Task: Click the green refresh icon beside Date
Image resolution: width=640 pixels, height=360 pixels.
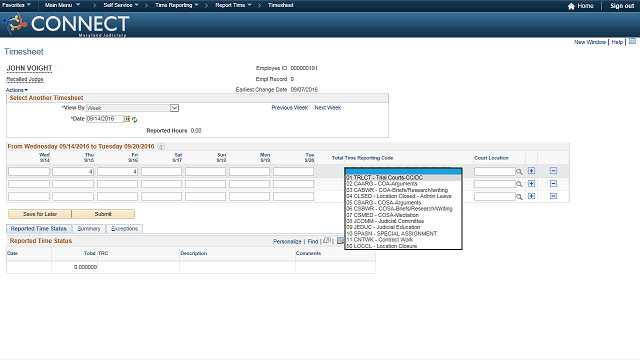Action: click(134, 120)
